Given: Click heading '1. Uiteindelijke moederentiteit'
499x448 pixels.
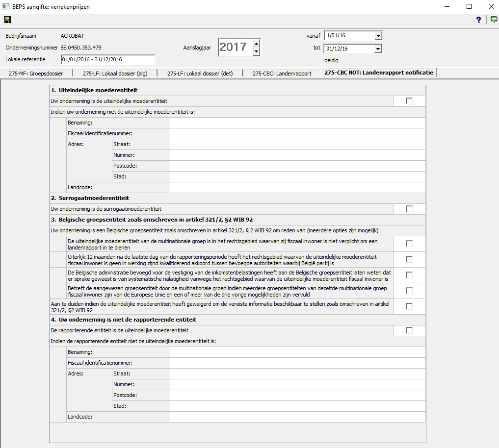Looking at the screenshot, I should click(x=94, y=90).
